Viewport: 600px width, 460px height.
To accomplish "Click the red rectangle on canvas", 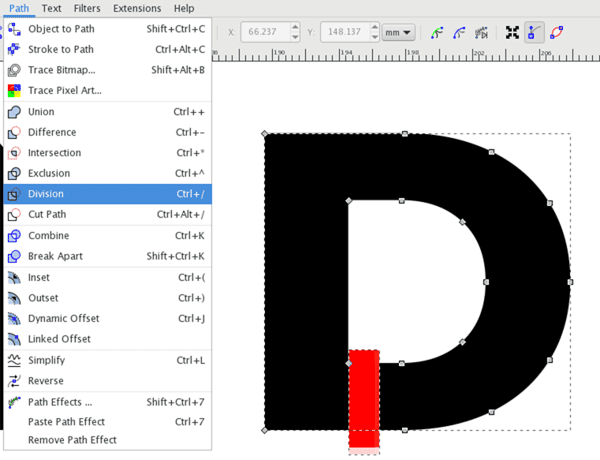I will 364,398.
